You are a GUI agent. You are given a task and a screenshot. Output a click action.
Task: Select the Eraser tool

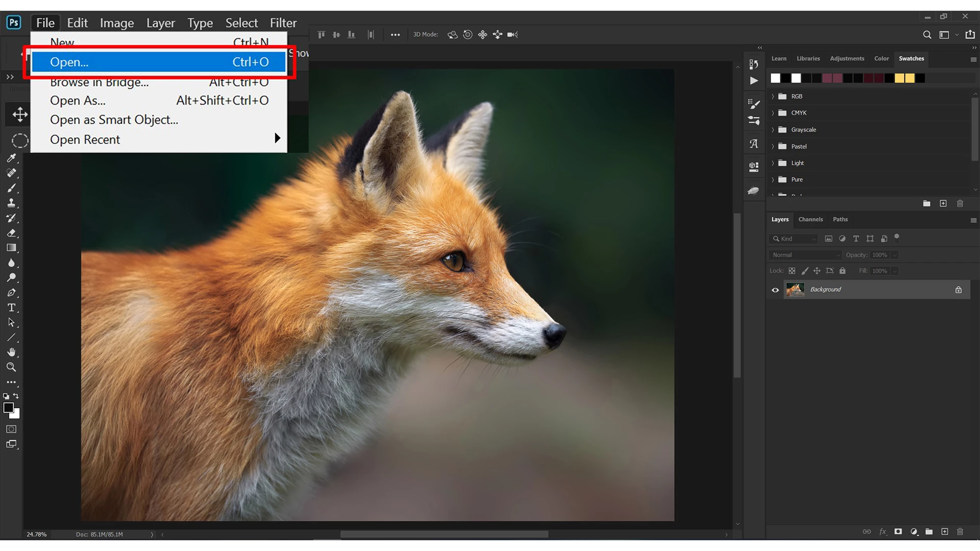pyautogui.click(x=11, y=233)
